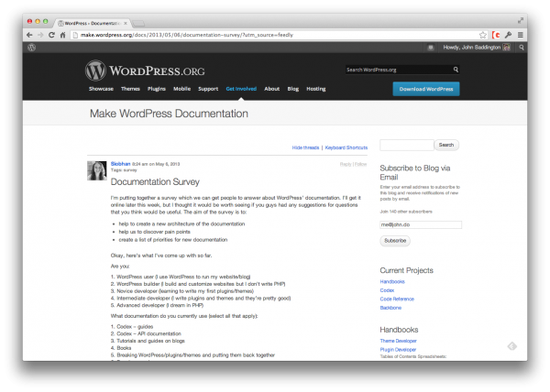Screen dimensions: 550x392
Task: Click the Subscribe to Blog via Email heading
Action: (x=415, y=172)
